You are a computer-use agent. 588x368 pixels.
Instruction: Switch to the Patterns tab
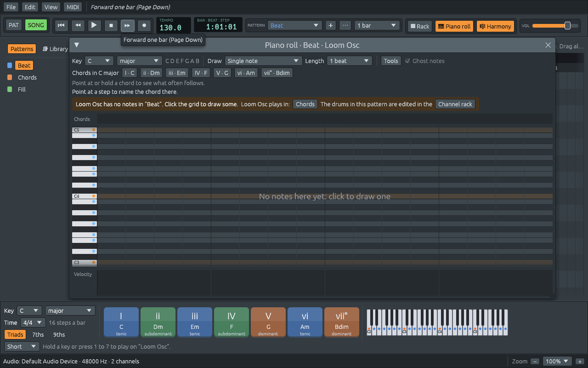pyautogui.click(x=22, y=49)
